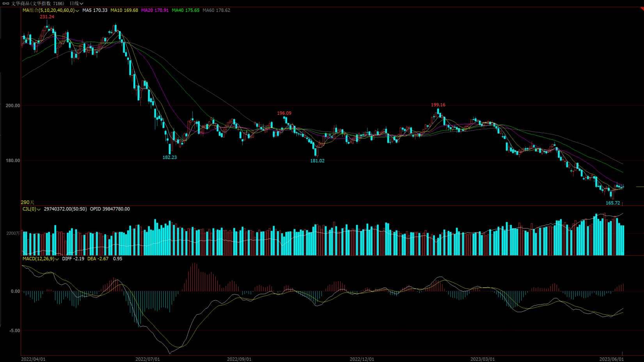
Task: Click the MA5 170.33 legend label
Action: click(95, 11)
